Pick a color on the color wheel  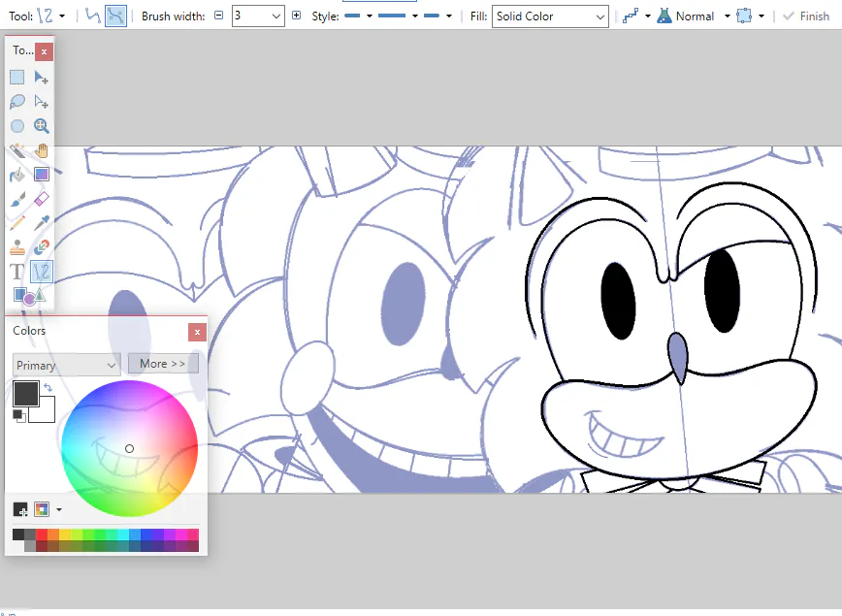click(x=129, y=448)
